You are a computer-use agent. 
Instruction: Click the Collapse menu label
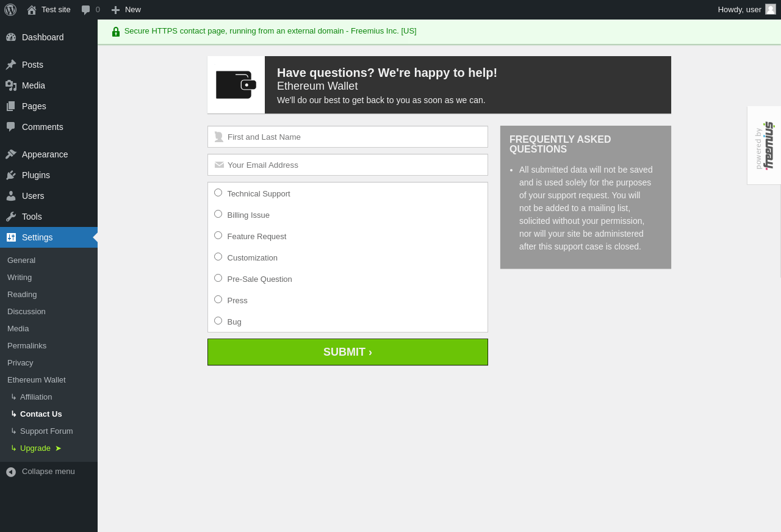coord(48,472)
